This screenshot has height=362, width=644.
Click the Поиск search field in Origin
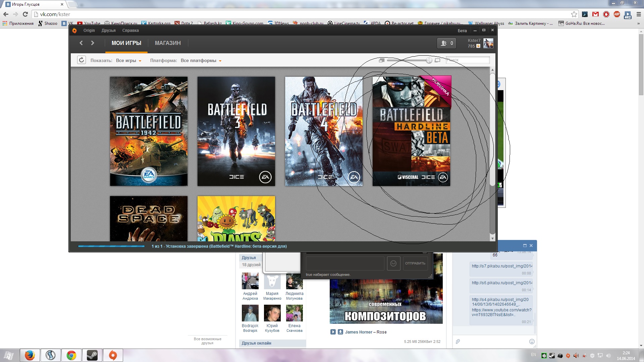tap(468, 60)
